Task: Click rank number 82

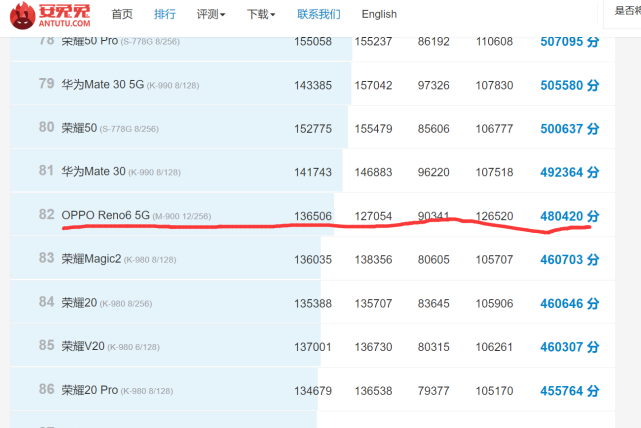Action: [x=46, y=214]
